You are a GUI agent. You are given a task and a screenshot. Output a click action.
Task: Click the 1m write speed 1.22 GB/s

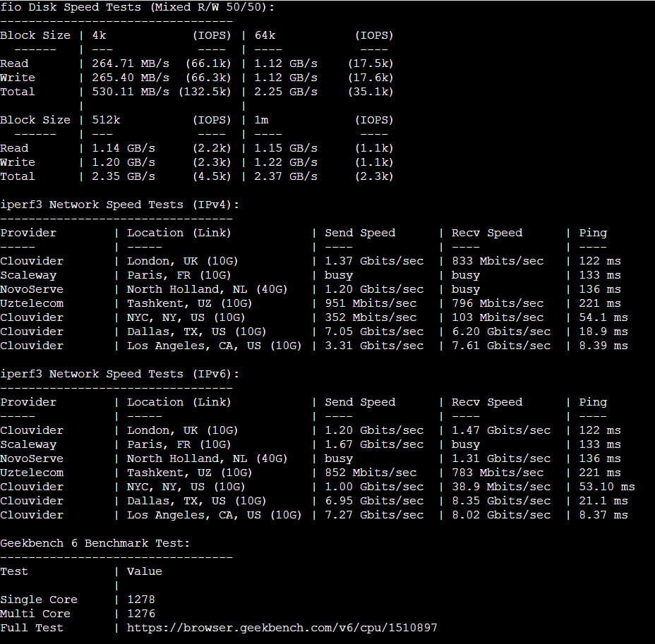[x=286, y=162]
